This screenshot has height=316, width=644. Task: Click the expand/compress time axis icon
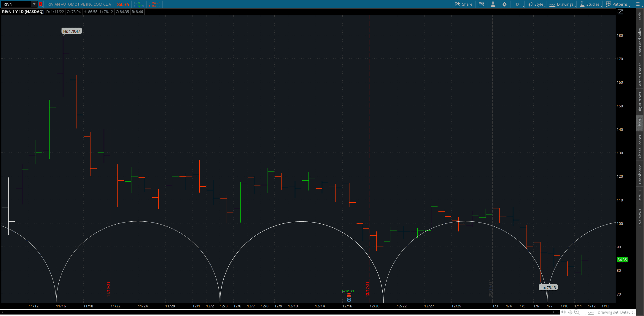[563, 312]
